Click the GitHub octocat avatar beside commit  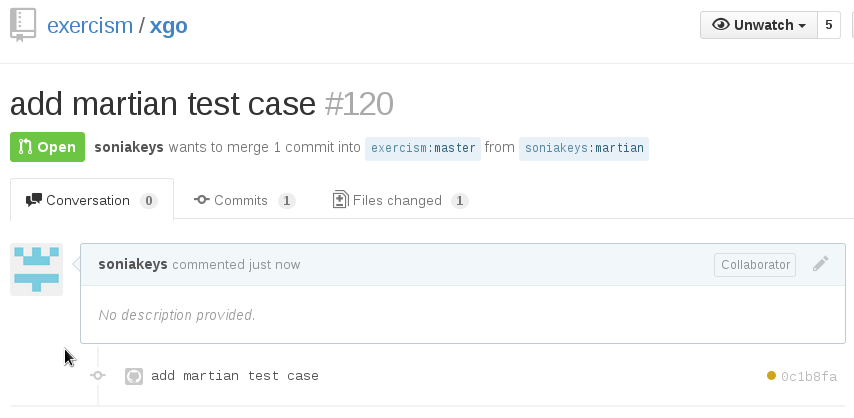[x=134, y=377]
